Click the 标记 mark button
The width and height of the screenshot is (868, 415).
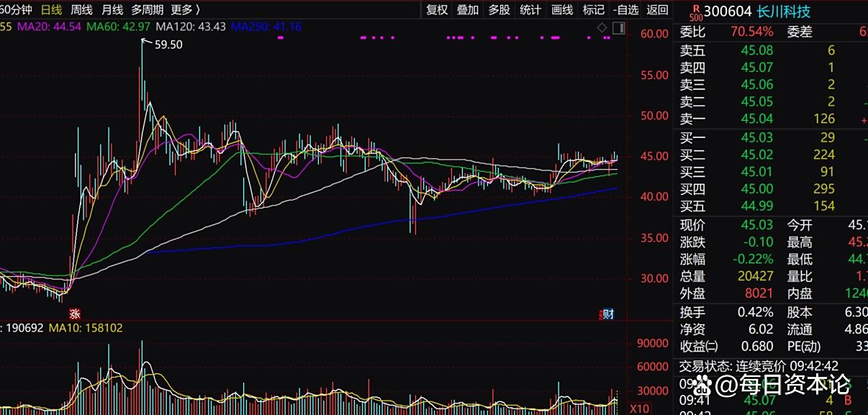pos(594,9)
